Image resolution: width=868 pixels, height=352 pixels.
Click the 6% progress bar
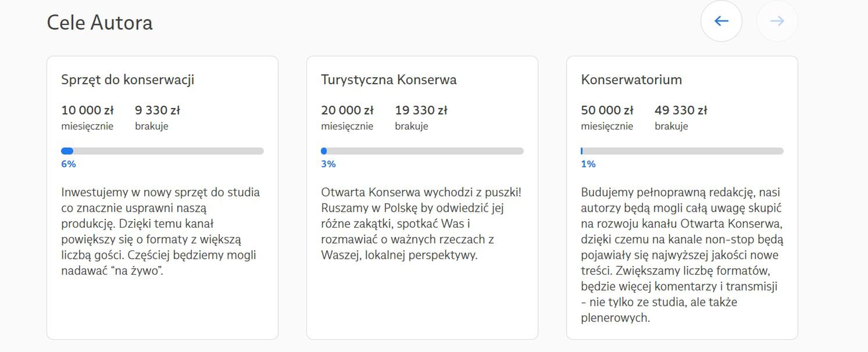pos(162,151)
